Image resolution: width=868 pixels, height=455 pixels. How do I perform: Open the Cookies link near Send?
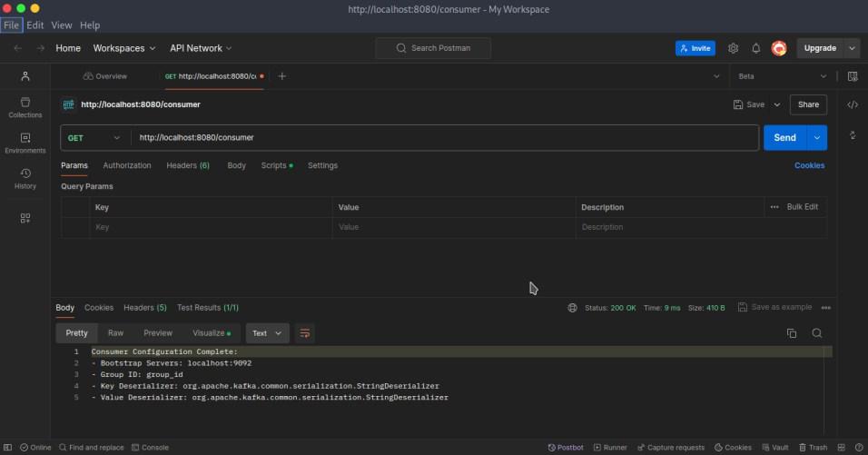[x=809, y=165]
